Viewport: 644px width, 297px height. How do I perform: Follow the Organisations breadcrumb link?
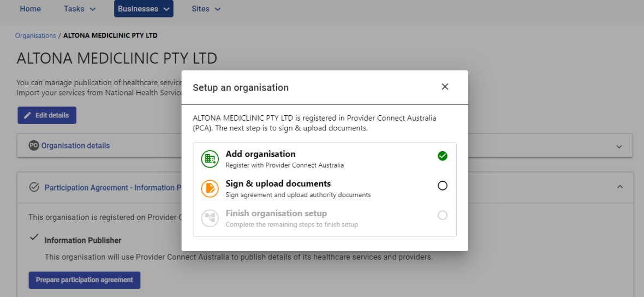pos(35,35)
